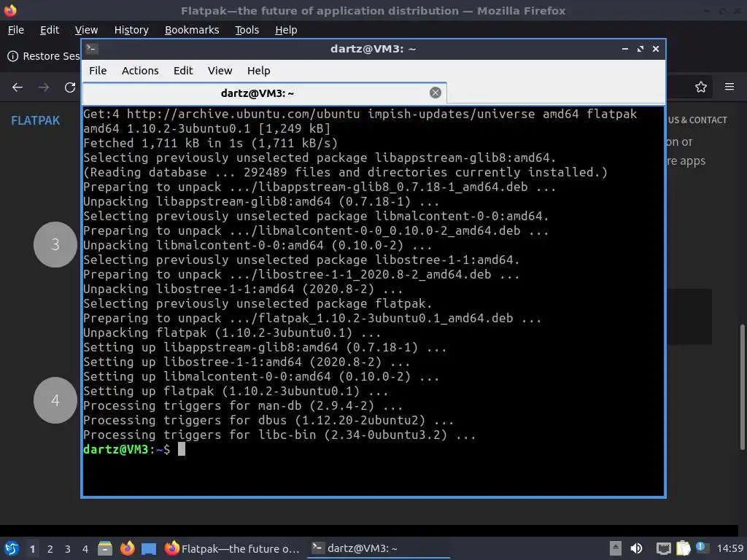The height and width of the screenshot is (560, 747).
Task: Click the show desktop icon in panel
Action: (149, 548)
